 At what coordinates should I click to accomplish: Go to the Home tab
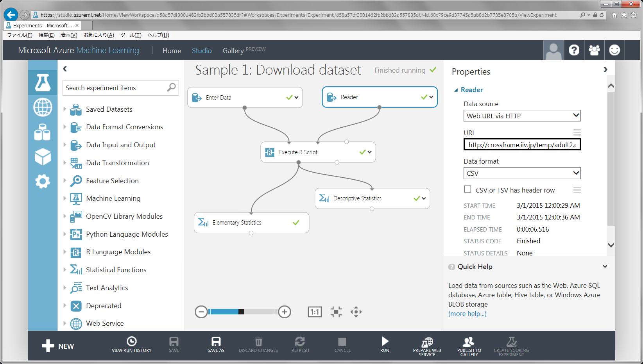point(172,51)
